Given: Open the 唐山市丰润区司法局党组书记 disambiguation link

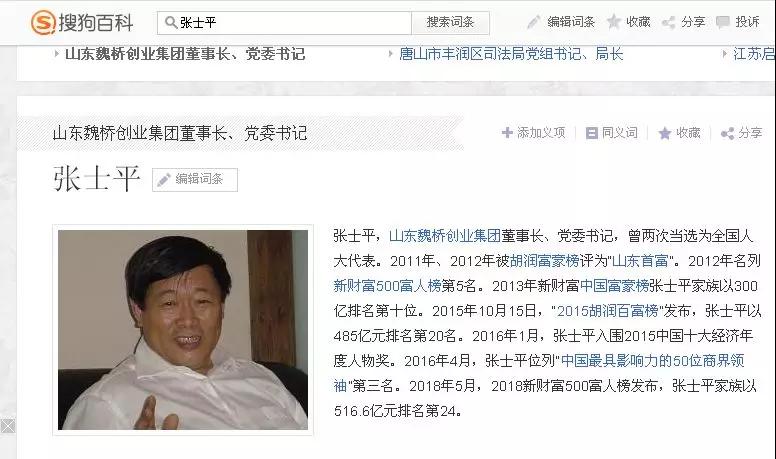Looking at the screenshot, I should (x=511, y=53).
